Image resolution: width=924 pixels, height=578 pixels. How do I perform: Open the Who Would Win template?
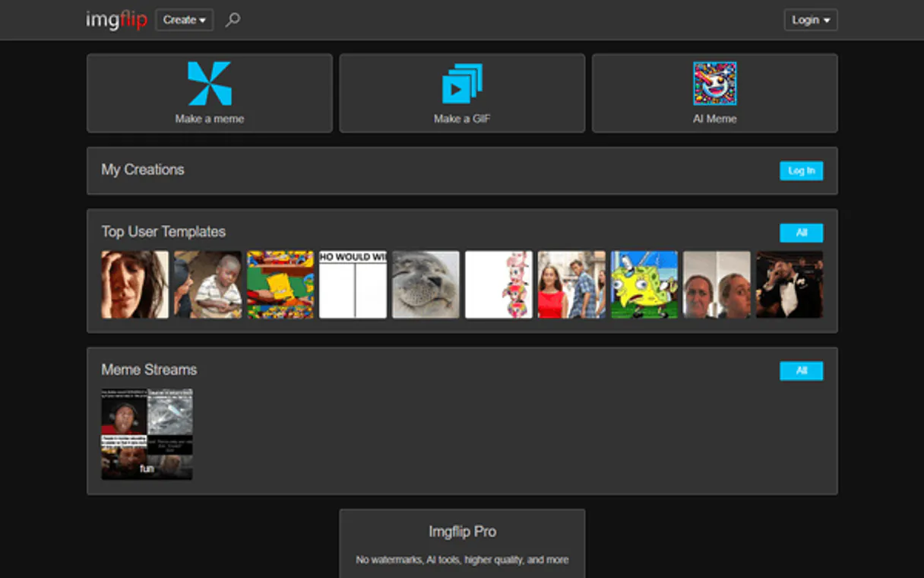(353, 284)
